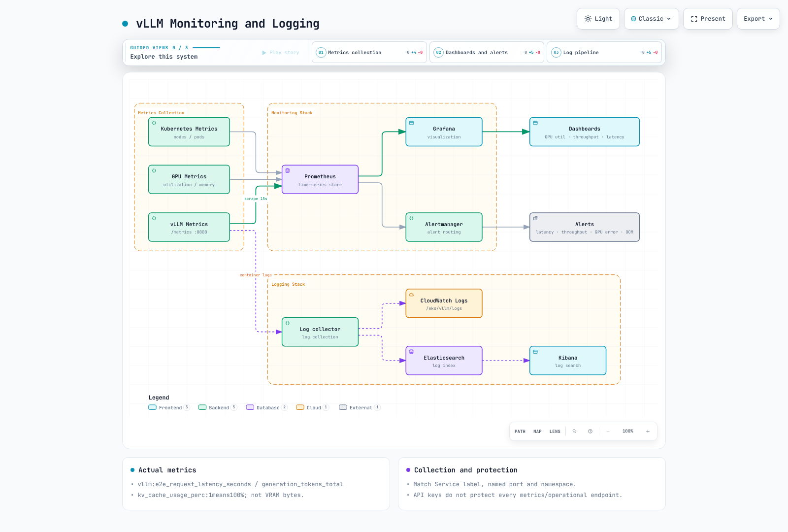Zoom out with the minus icon
The height and width of the screenshot is (532, 788).
click(608, 432)
